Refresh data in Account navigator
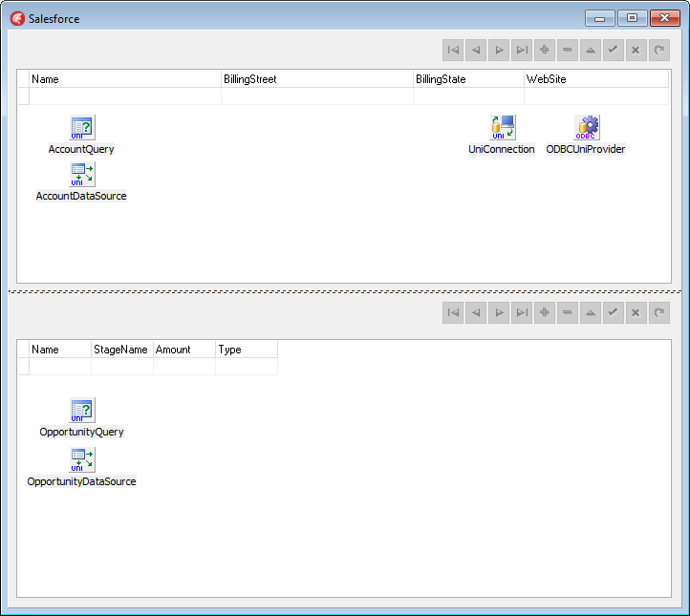 coord(659,50)
